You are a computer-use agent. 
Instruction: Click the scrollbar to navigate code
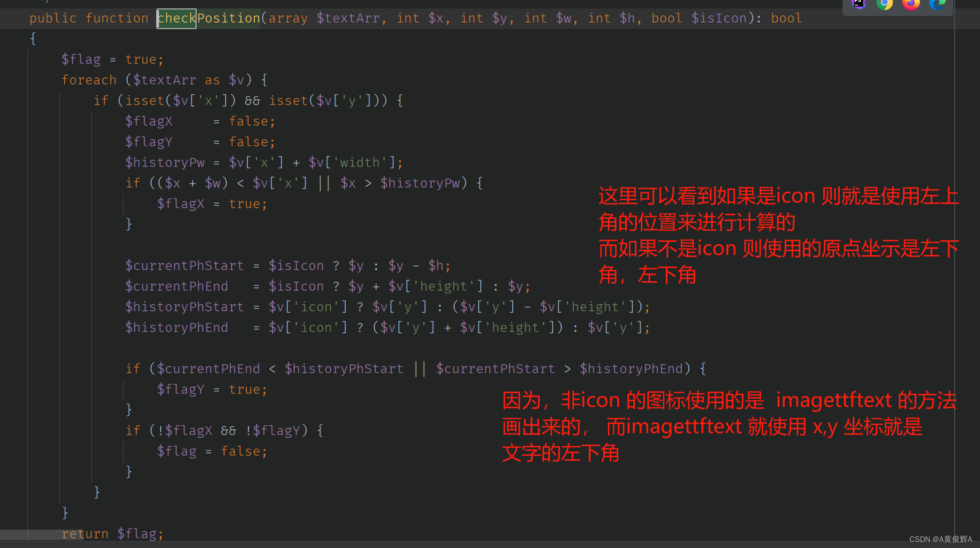coord(975,20)
